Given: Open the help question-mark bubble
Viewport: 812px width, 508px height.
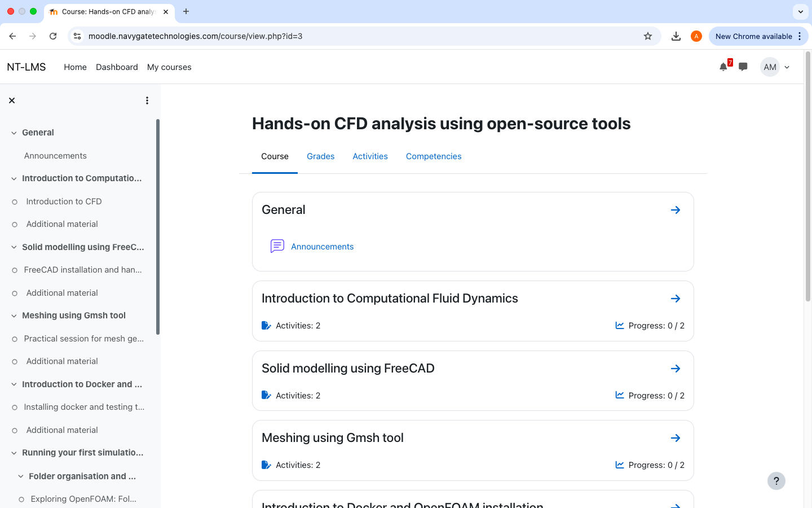Looking at the screenshot, I should coord(776,481).
